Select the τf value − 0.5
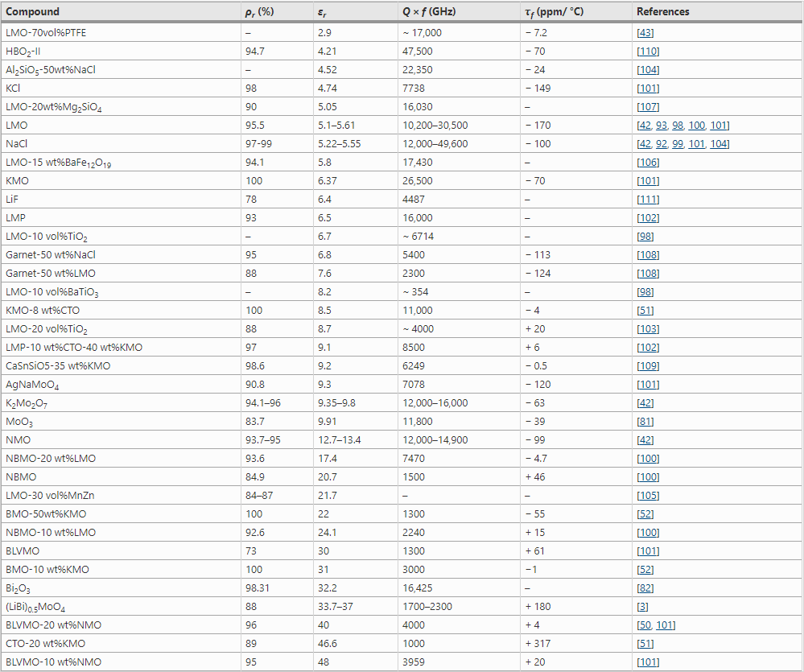Image resolution: width=804 pixels, height=672 pixels. click(x=536, y=365)
